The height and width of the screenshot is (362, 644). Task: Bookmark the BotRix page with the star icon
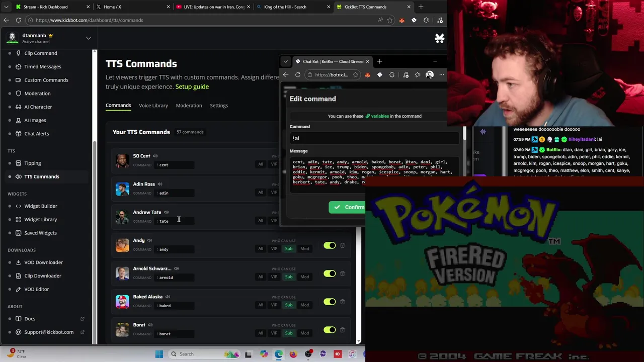click(x=355, y=75)
